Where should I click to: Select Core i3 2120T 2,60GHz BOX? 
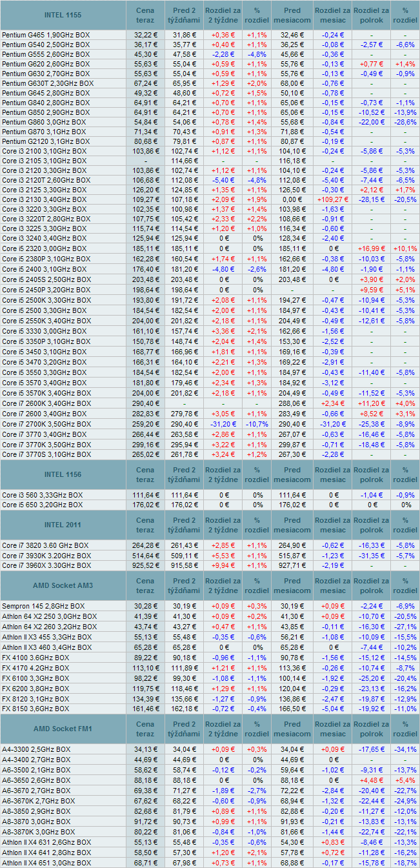(x=46, y=180)
